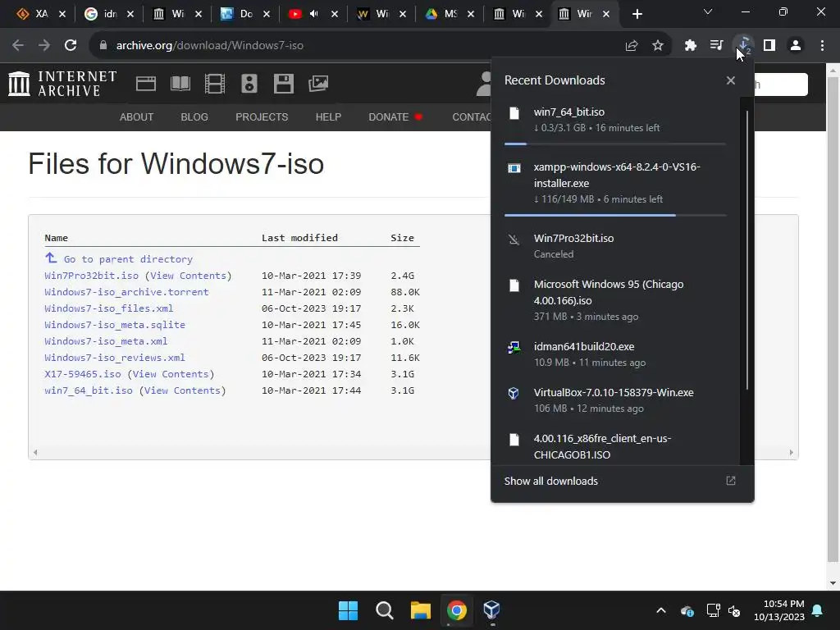
Task: Open taskbar Search icon
Action: click(x=384, y=610)
